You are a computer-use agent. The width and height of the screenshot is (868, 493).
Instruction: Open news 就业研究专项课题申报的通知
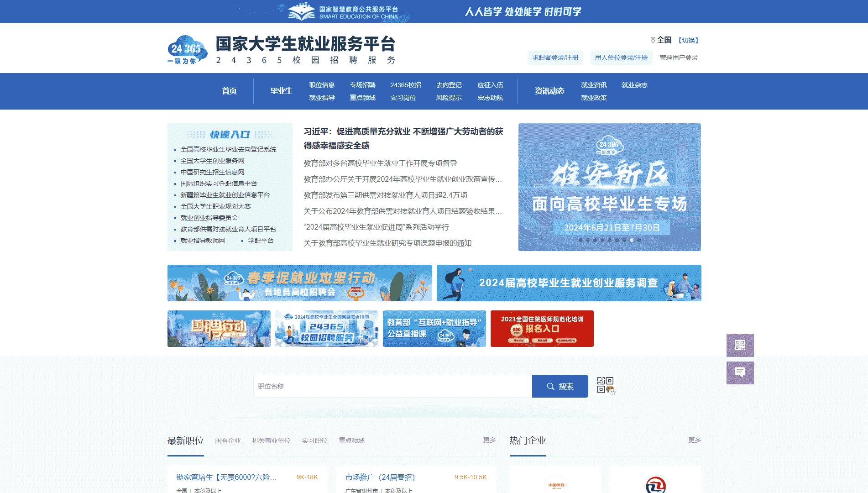click(x=387, y=243)
